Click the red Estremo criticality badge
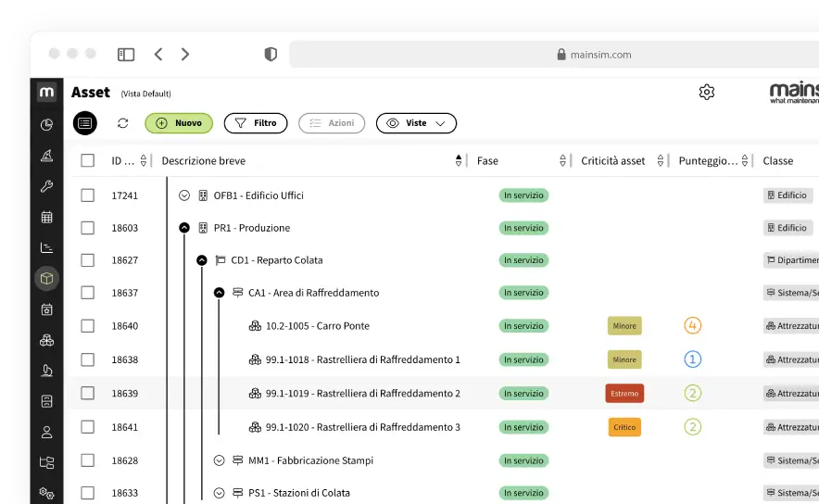The height and width of the screenshot is (504, 819). 624,393
